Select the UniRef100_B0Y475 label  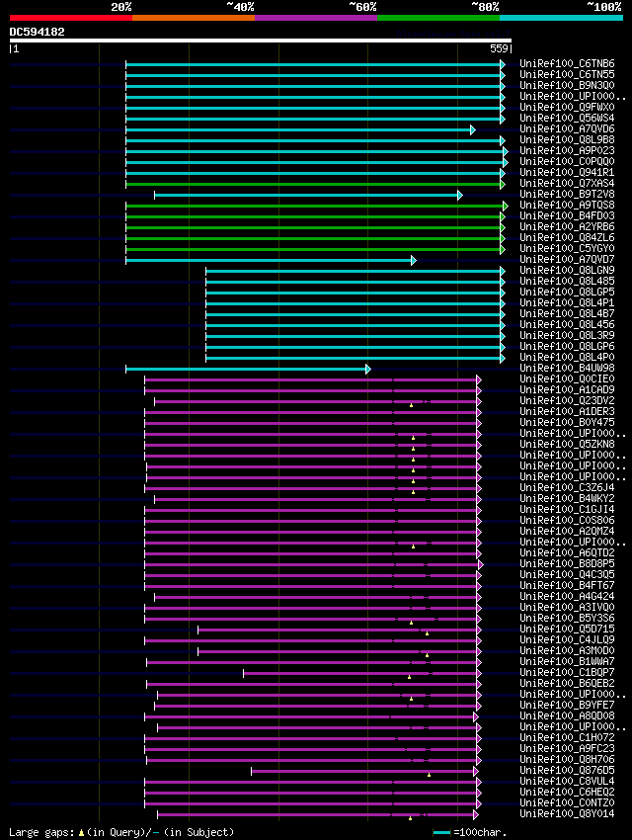tap(567, 422)
